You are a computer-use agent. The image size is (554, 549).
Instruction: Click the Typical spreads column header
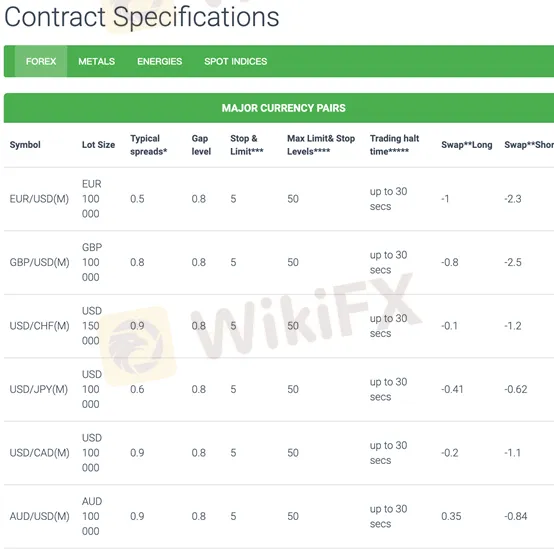(x=148, y=145)
